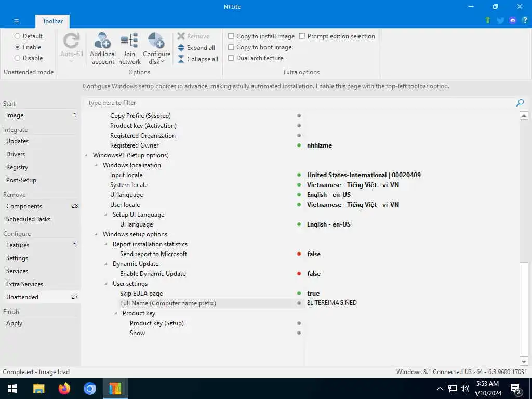Viewport: 532px width, 399px height.
Task: Click green status dot for Skip EULA page
Action: [x=299, y=293]
